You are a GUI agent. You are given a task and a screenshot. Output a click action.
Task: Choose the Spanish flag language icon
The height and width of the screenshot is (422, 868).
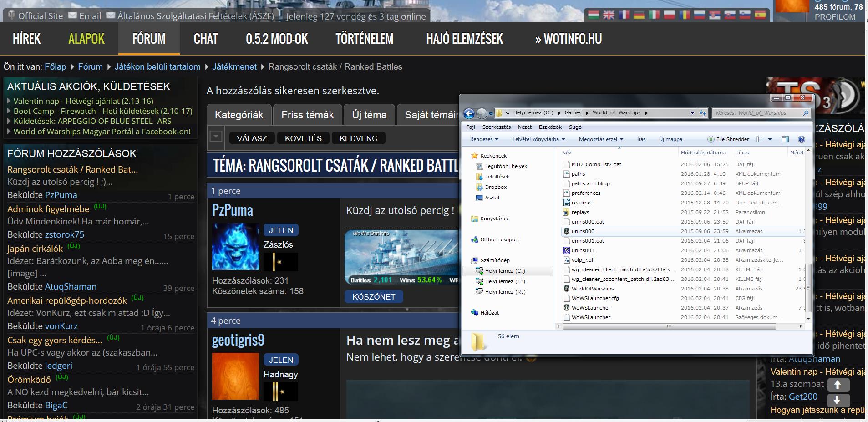tap(760, 15)
